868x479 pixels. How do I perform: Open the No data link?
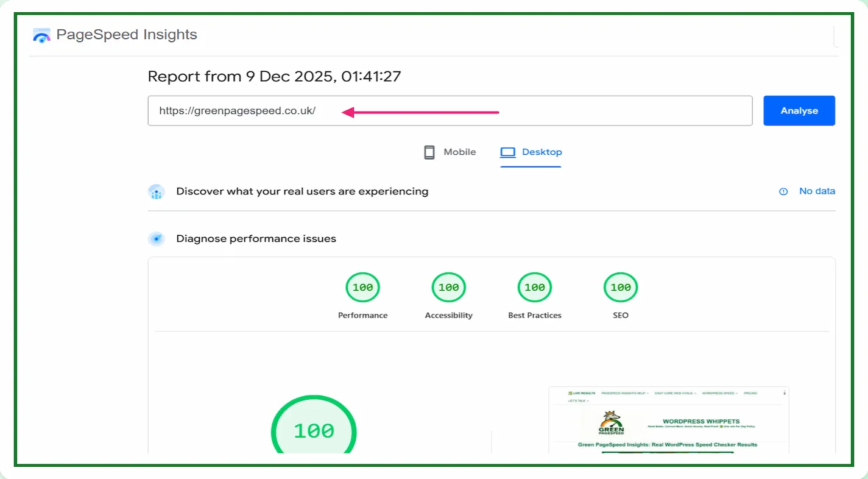pyautogui.click(x=817, y=191)
